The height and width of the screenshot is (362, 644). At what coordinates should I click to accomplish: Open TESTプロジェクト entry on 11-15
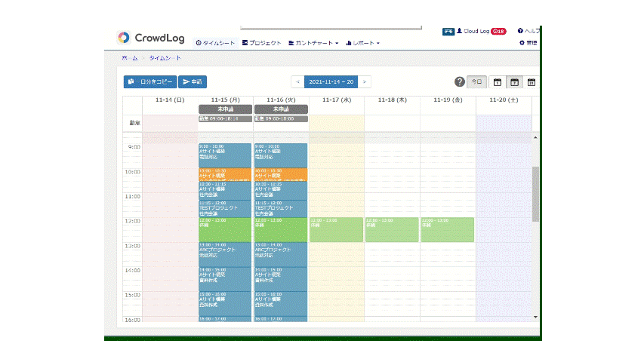(x=225, y=208)
